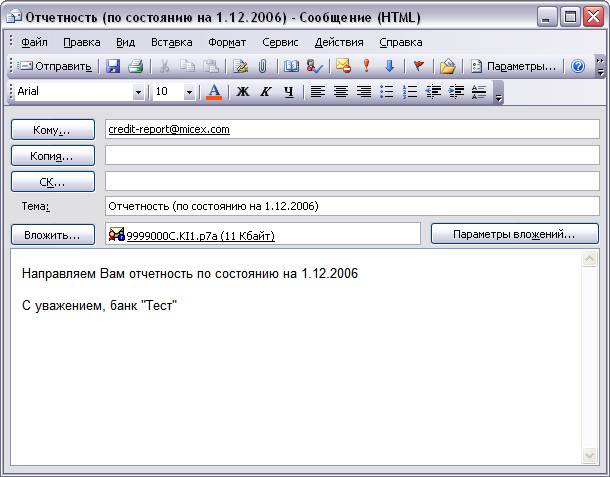The image size is (610, 477).
Task: Click into the Тема subject field
Action: coord(352,206)
